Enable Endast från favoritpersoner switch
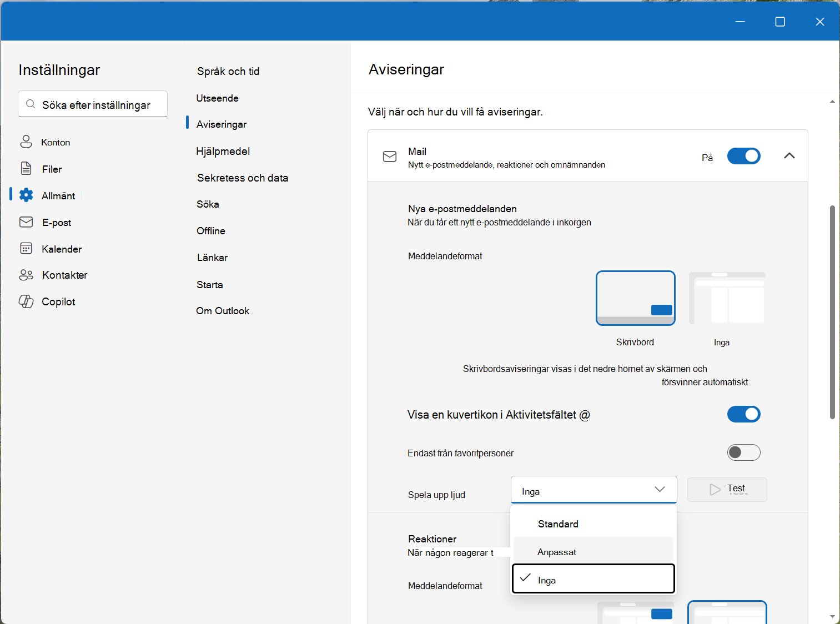840x624 pixels. 743,452
